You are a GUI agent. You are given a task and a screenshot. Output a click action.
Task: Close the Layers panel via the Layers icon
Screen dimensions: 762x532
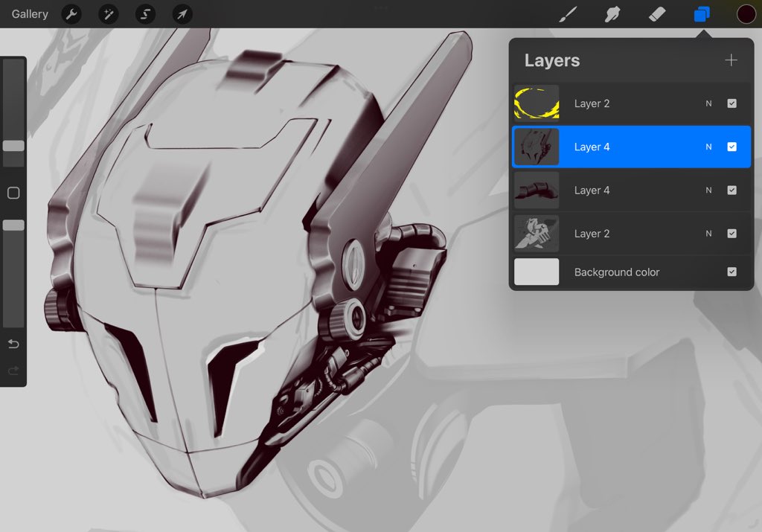pos(702,14)
